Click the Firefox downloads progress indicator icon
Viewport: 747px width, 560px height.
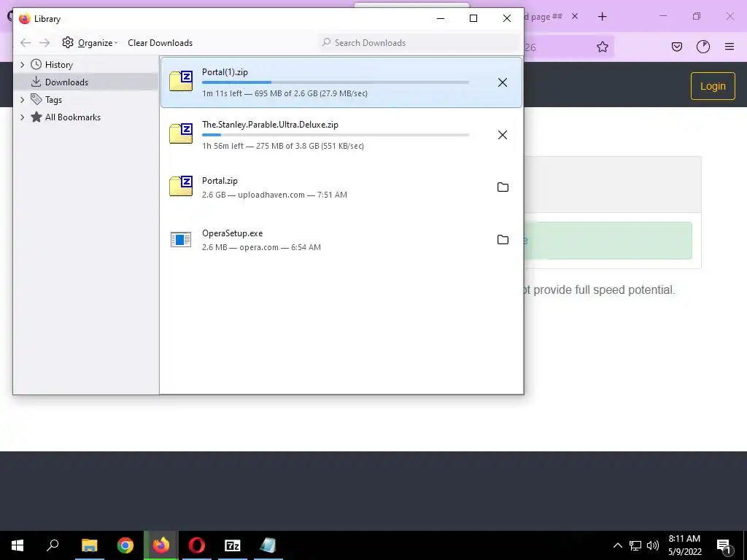point(703,47)
